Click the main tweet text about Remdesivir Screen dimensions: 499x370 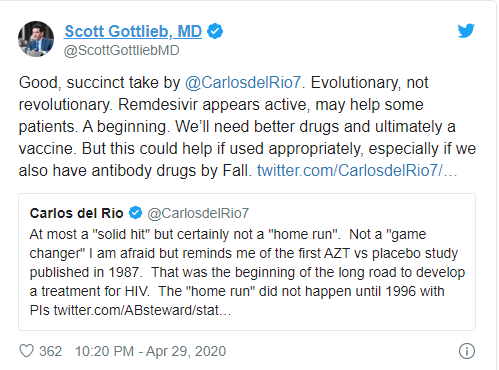tap(247, 126)
